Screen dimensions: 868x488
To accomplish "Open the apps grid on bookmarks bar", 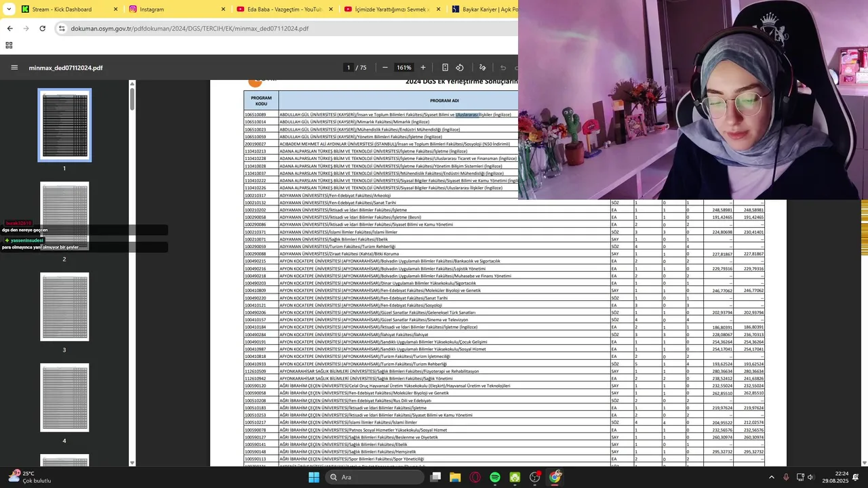I will (x=9, y=45).
